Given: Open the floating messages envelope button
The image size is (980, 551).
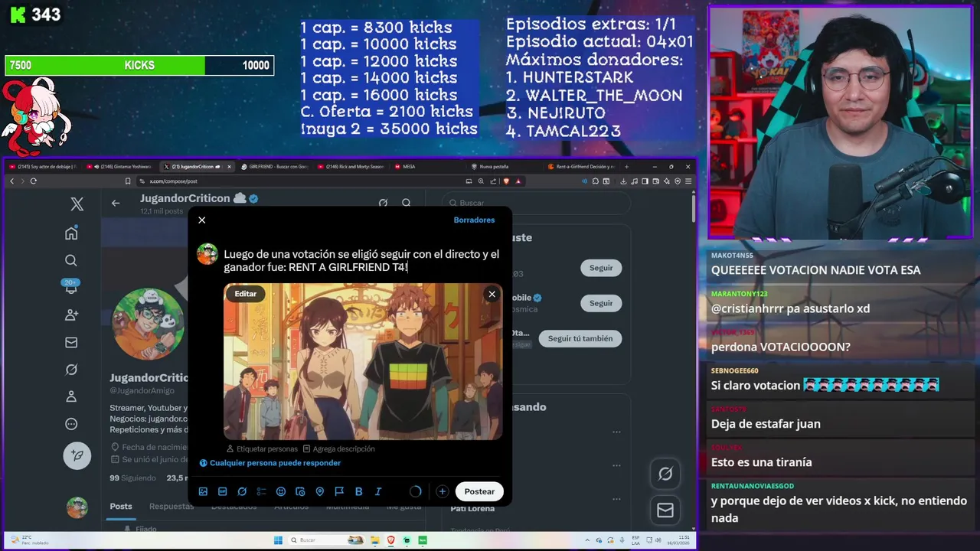Looking at the screenshot, I should [x=665, y=510].
